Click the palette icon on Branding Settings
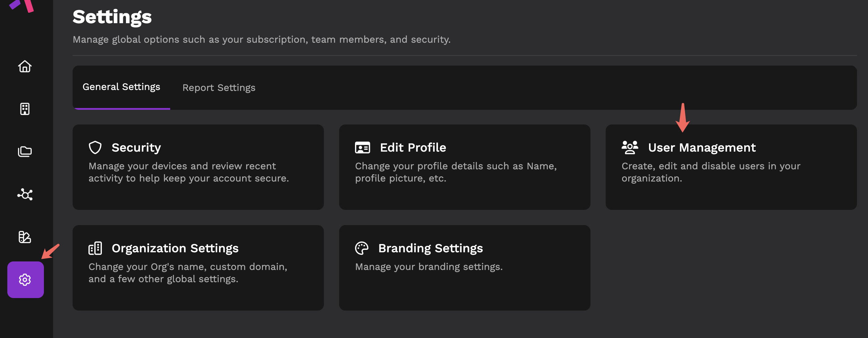 tap(361, 248)
